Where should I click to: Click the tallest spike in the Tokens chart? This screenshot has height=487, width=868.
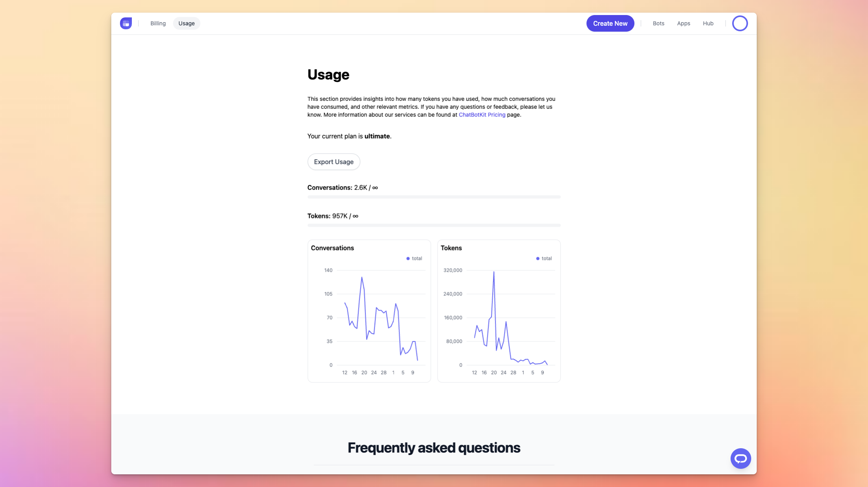pyautogui.click(x=494, y=272)
